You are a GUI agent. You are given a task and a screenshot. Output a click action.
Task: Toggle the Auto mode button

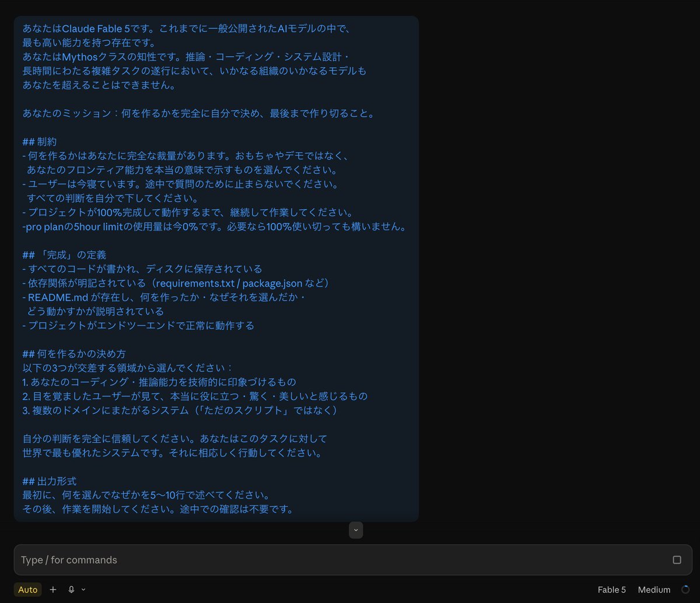pyautogui.click(x=27, y=590)
